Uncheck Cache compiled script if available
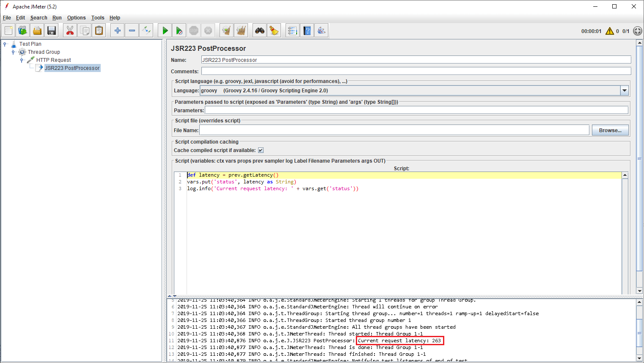Screen dimensions: 644x363 (x=261, y=150)
